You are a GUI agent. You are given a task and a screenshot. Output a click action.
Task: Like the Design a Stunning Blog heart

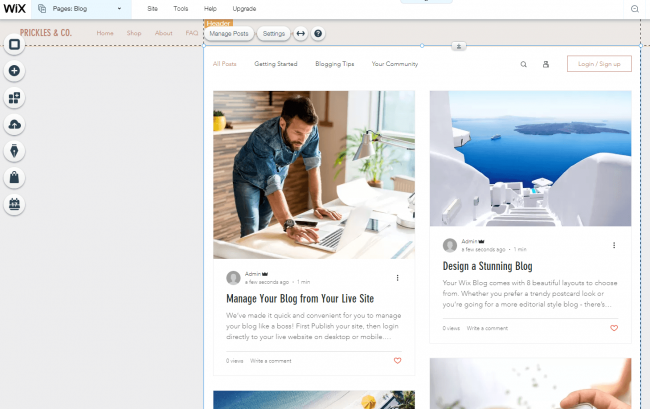614,328
